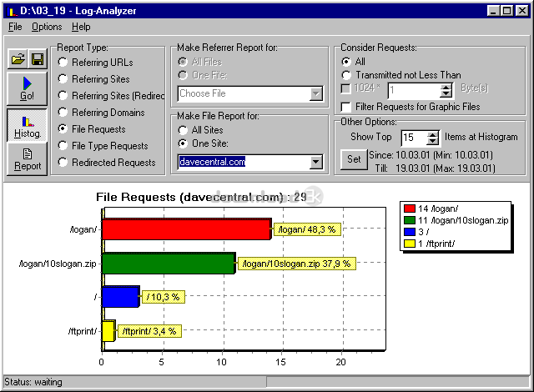
Task: Minimize the Log-Analyzer window
Action: (x=493, y=11)
